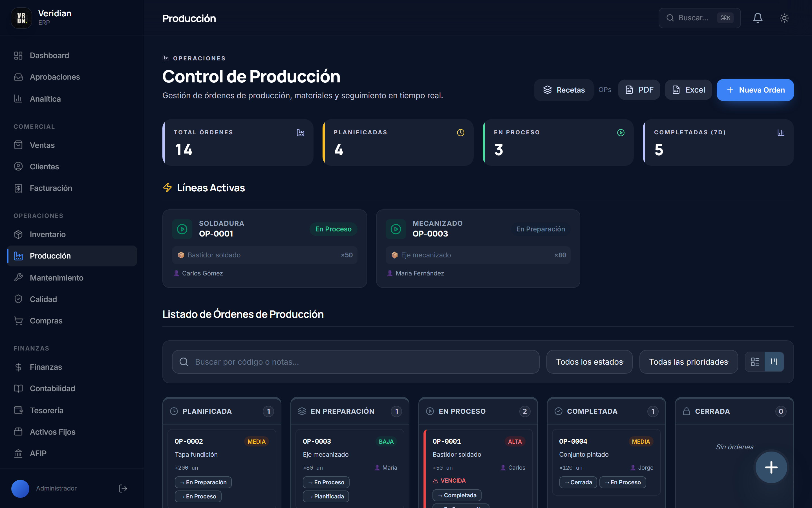
Task: Click the package icon beside Bastidor soldado
Action: point(181,255)
